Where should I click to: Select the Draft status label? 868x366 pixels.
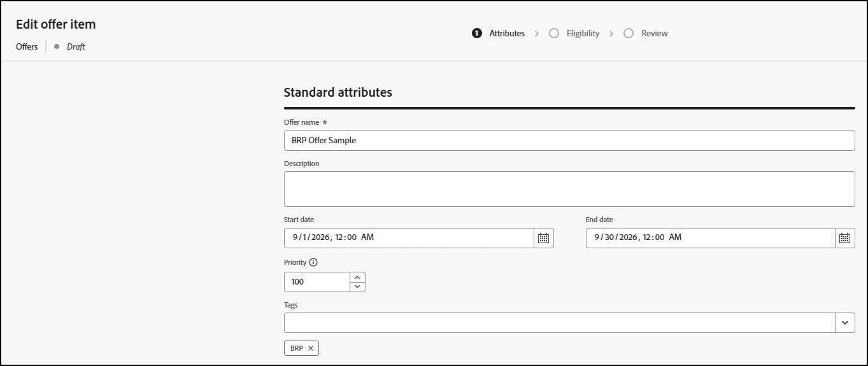(76, 46)
